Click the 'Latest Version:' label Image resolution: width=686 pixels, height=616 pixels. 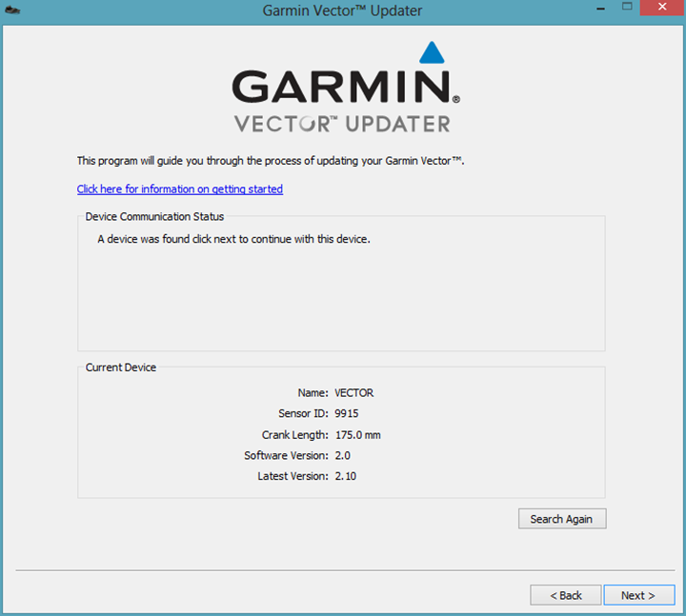coord(293,476)
